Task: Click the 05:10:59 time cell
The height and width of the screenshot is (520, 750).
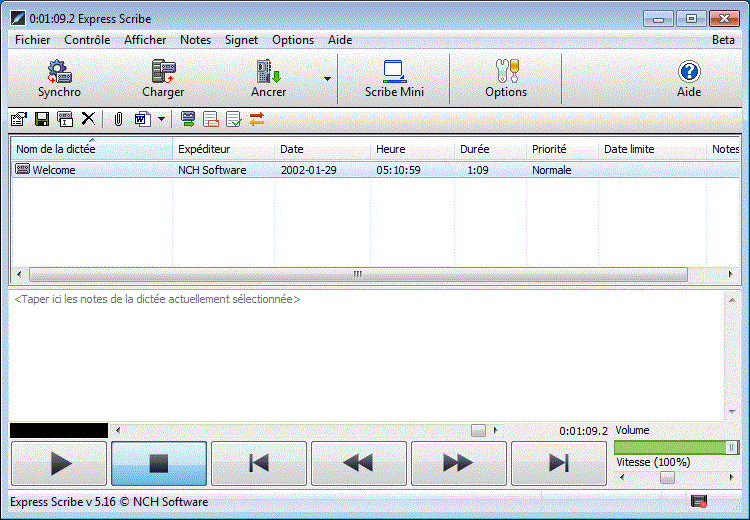Action: [398, 170]
